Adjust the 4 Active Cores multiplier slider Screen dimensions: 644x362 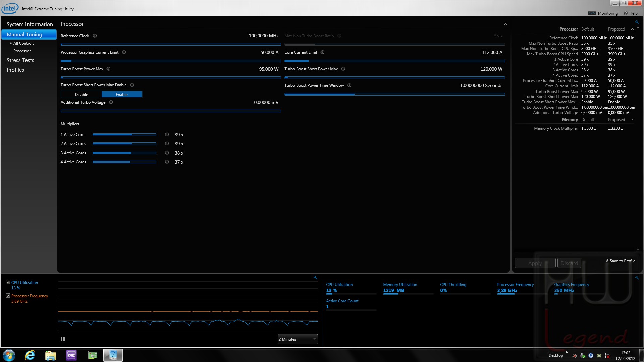(x=124, y=162)
